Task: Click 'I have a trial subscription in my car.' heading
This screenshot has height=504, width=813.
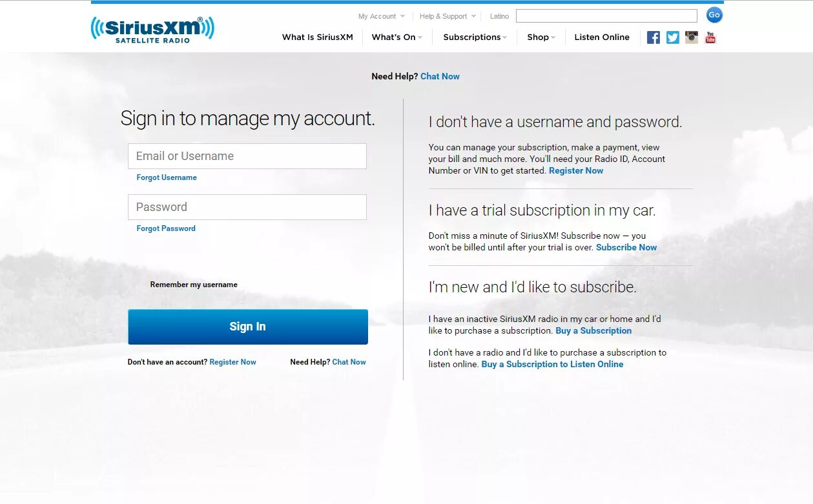Action: [x=542, y=210]
